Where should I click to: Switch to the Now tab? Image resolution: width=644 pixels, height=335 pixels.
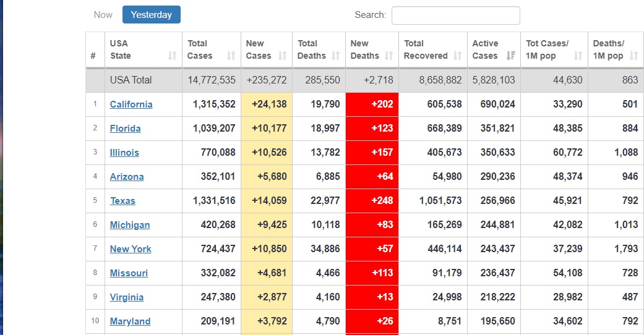pos(103,15)
